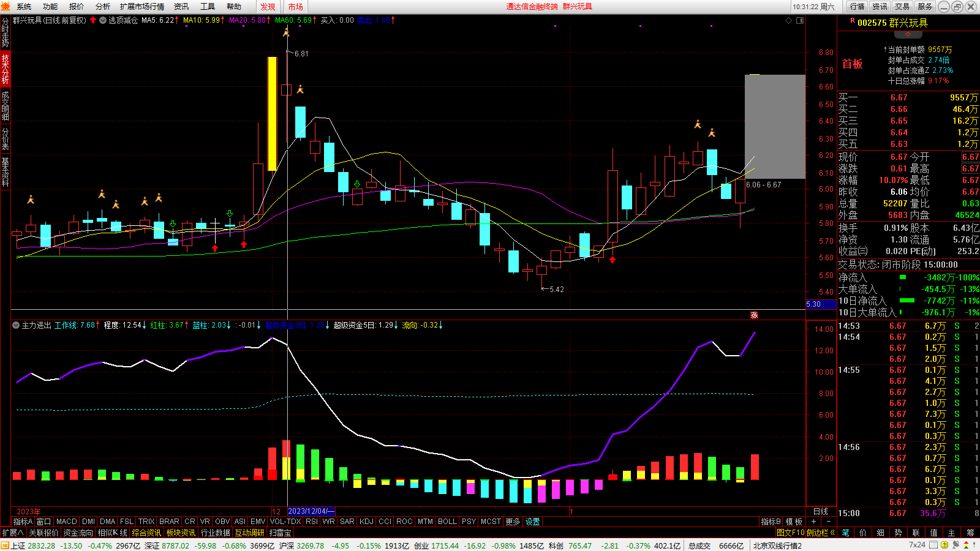Toggle the 主力进出 indicator circle icon
Image resolution: width=980 pixels, height=551 pixels.
16,325
